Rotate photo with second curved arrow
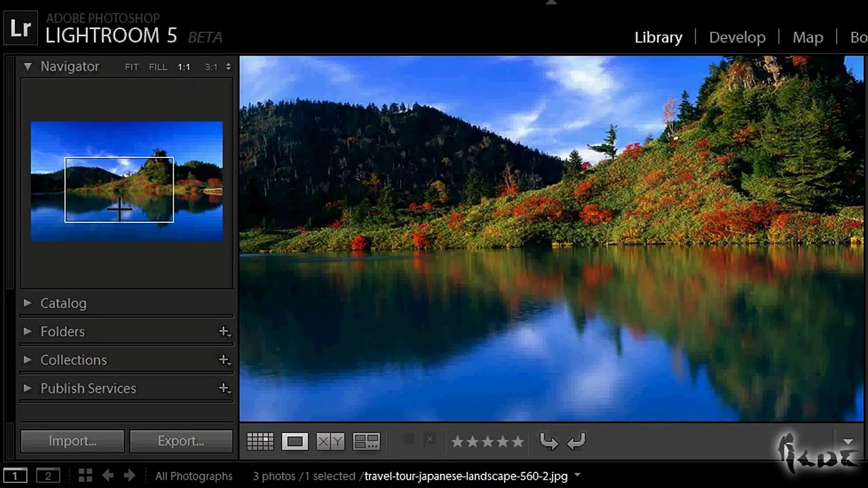Viewport: 868px width, 488px height. click(576, 442)
